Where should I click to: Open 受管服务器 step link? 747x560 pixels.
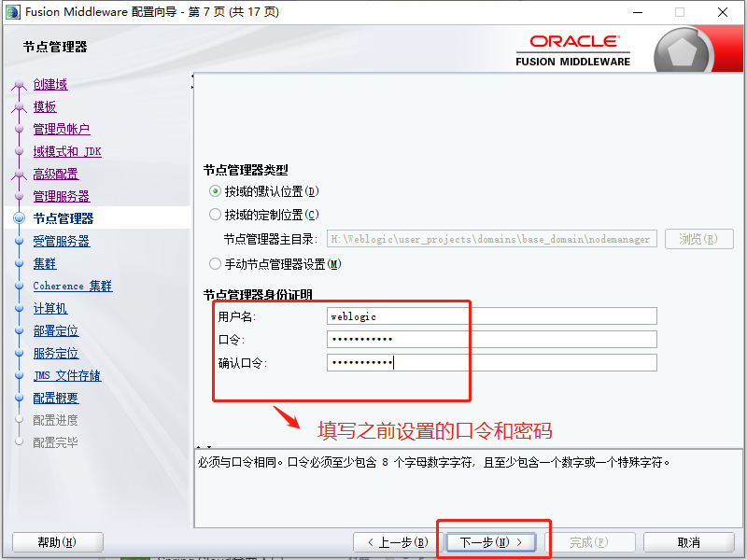(x=62, y=241)
